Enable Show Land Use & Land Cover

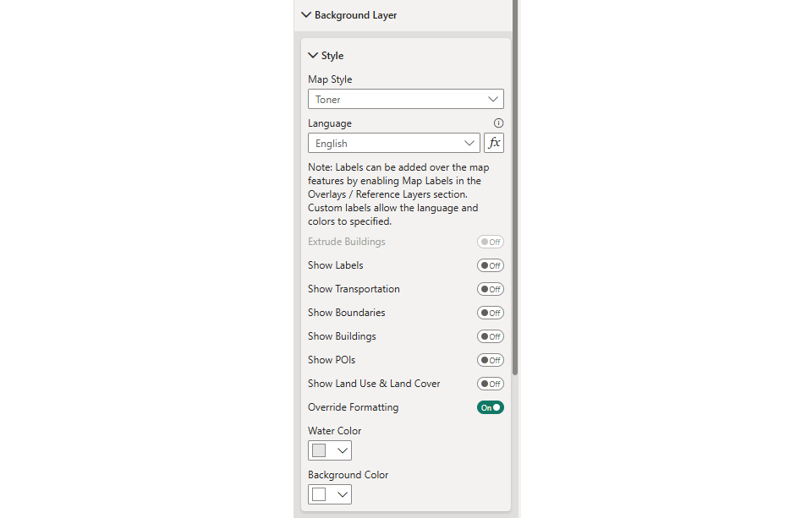pos(490,384)
